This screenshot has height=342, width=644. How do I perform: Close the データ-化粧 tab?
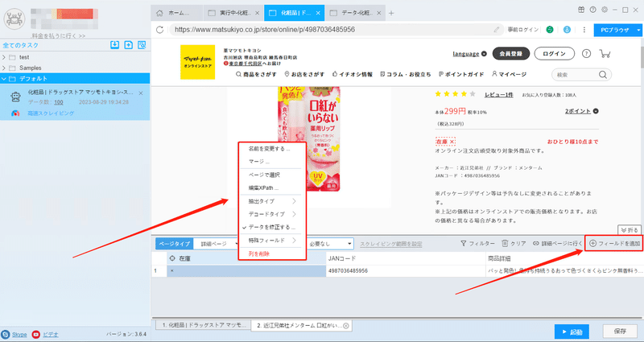[x=379, y=13]
